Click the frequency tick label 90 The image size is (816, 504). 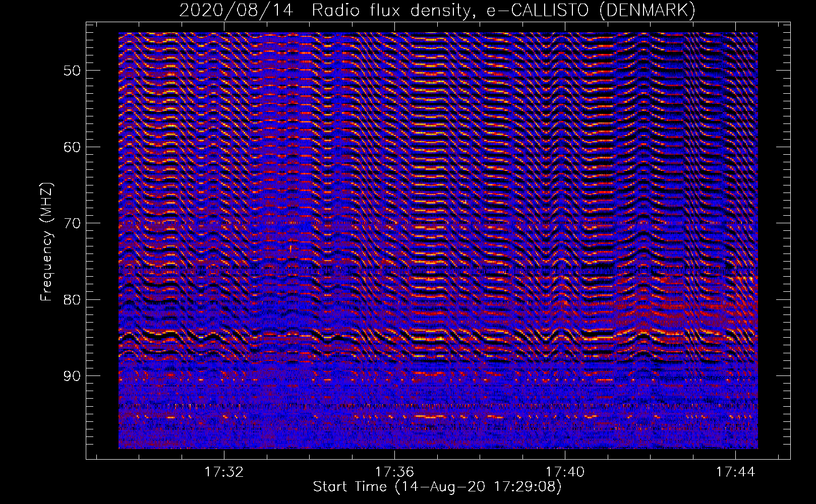tap(72, 376)
